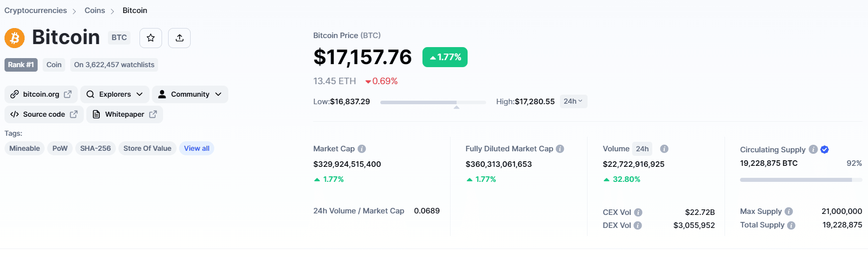Screen dimensions: 868x257
Task: Click the share upload icon
Action: pyautogui.click(x=179, y=38)
